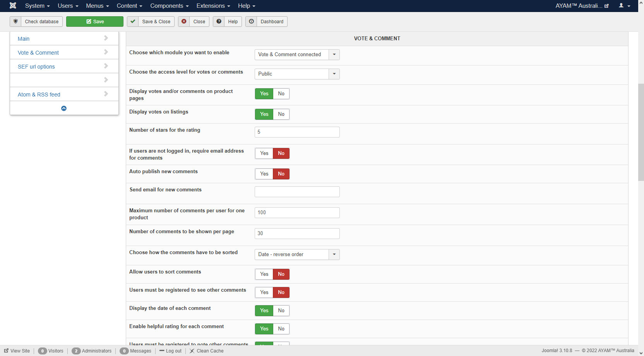Viewport: 644px width, 356px height.
Task: Open the Content menu
Action: point(130,6)
